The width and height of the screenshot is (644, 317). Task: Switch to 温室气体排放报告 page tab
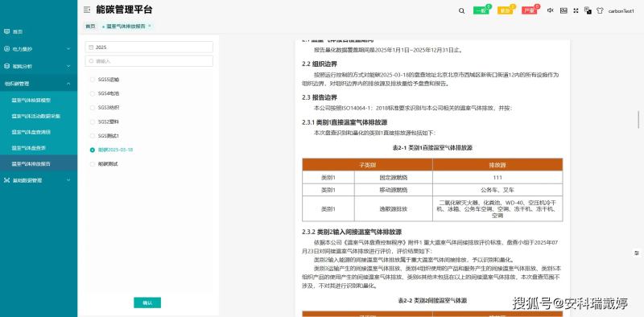click(126, 27)
